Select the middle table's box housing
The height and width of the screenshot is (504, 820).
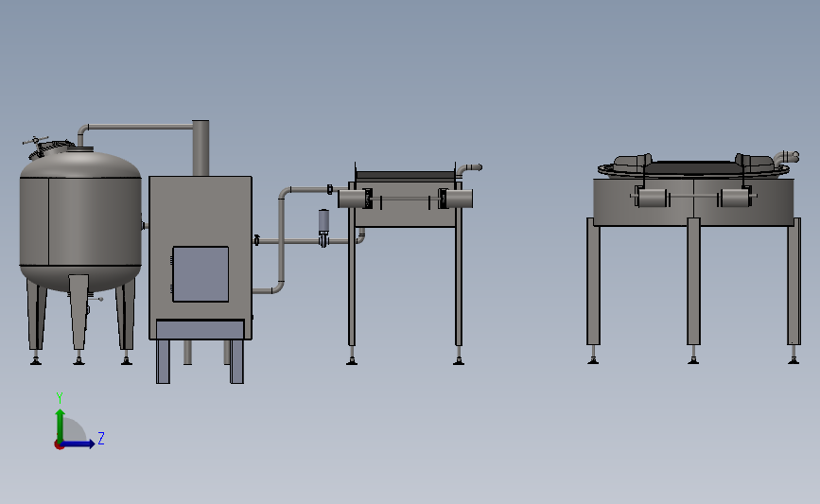coord(406,217)
